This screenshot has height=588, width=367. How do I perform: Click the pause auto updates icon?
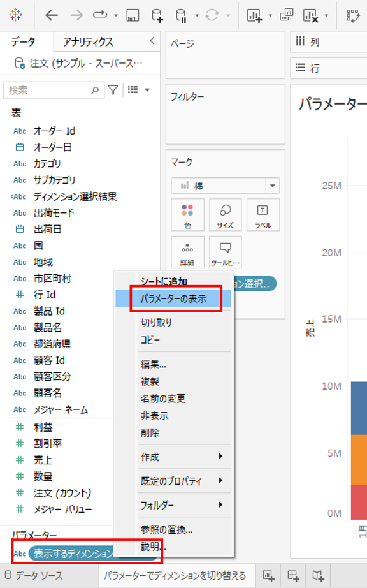(181, 15)
